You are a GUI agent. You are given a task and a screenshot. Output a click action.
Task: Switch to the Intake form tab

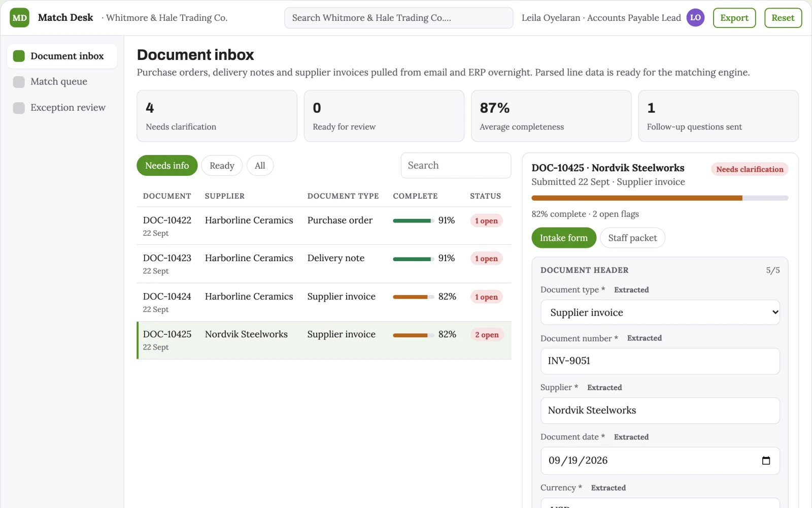click(x=564, y=238)
